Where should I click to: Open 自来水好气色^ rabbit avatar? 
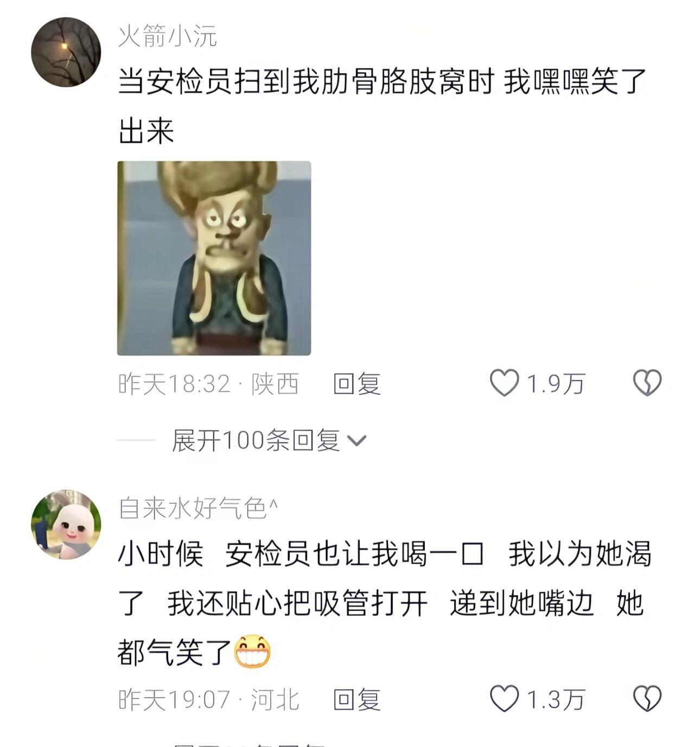(66, 525)
